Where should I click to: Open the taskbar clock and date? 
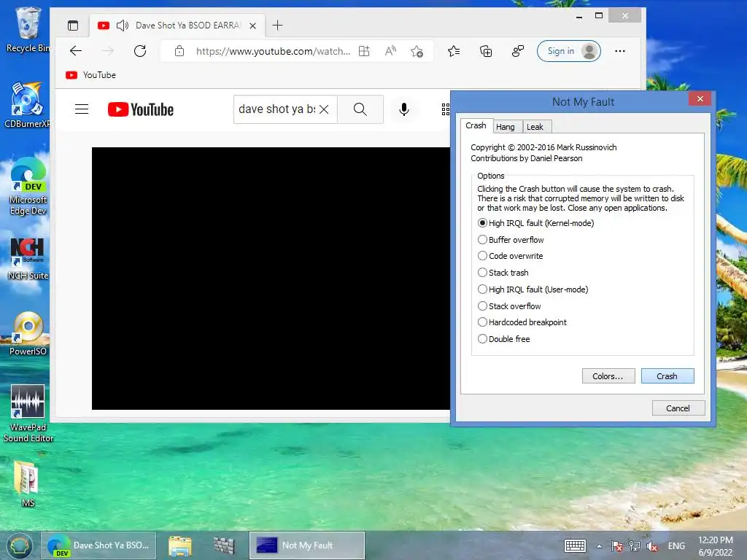716,545
